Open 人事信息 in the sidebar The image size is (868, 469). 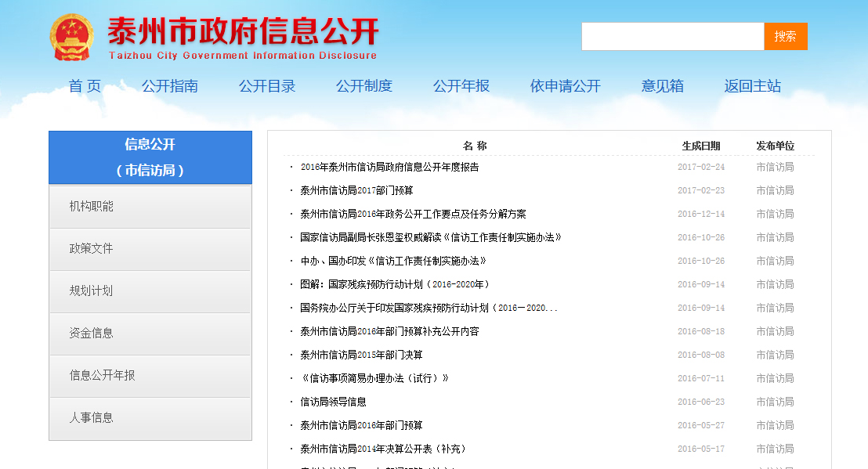point(150,418)
